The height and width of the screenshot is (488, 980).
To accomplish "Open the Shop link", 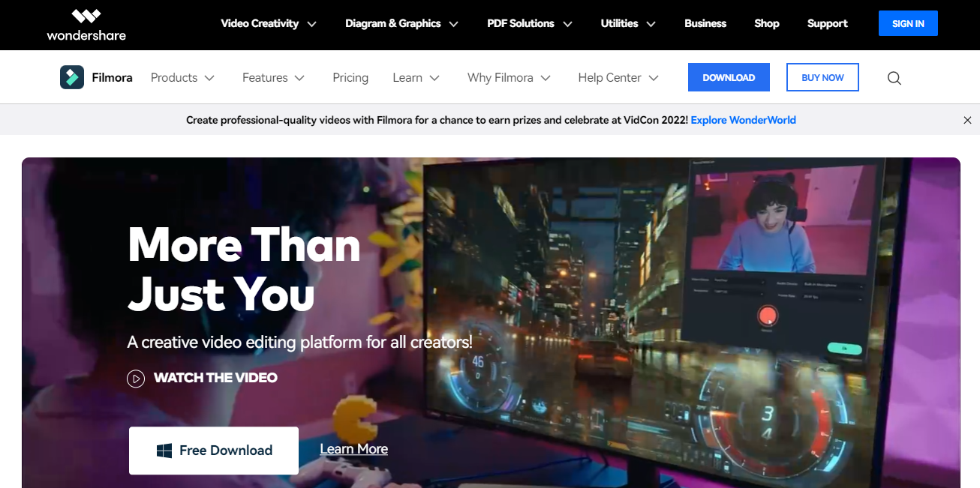I will [767, 23].
